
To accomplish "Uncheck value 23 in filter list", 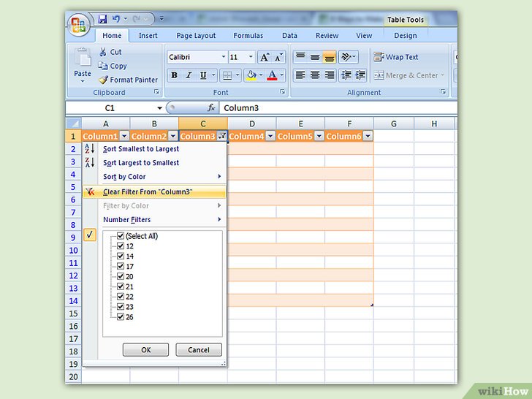I will point(121,306).
